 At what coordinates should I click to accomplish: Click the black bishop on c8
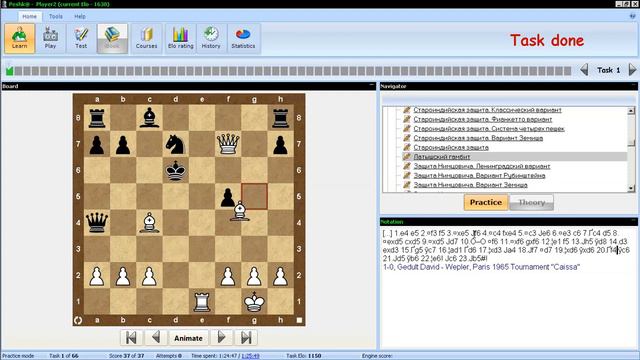tap(149, 118)
